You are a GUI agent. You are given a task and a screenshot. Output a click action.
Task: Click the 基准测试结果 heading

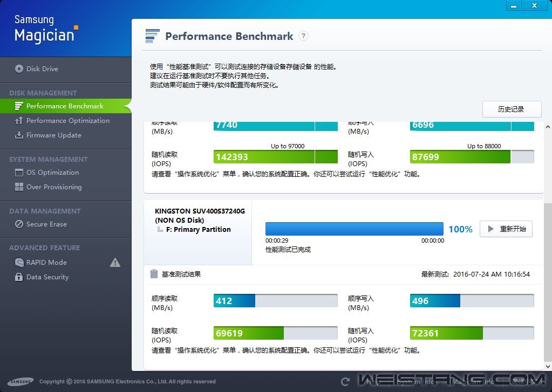[181, 274]
